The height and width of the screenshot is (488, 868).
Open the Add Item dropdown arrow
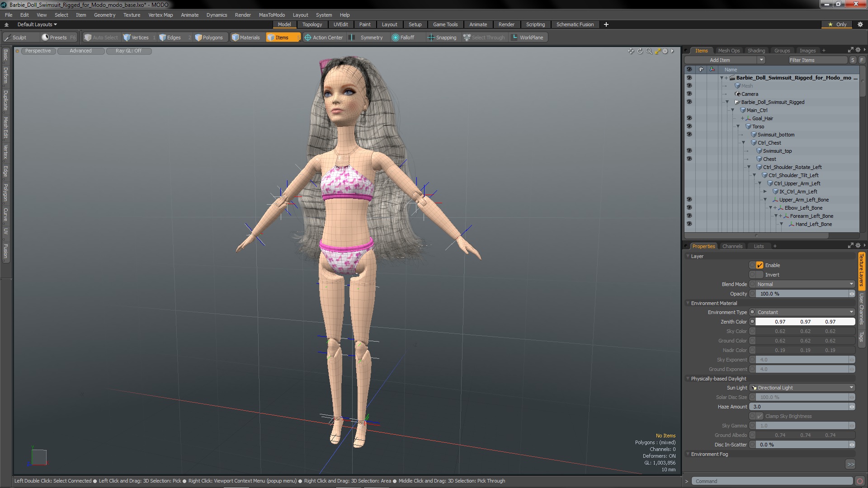point(761,60)
